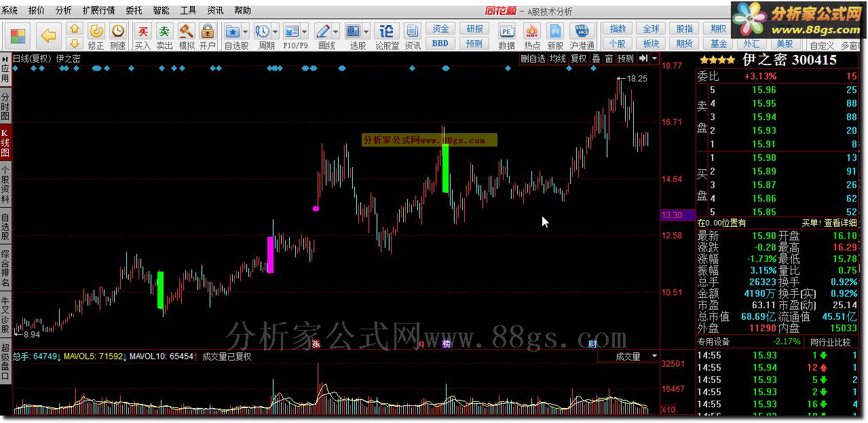Switch to the 超级盘口 sidebar tab
Viewport: 868px width, 423px height.
click(5, 361)
